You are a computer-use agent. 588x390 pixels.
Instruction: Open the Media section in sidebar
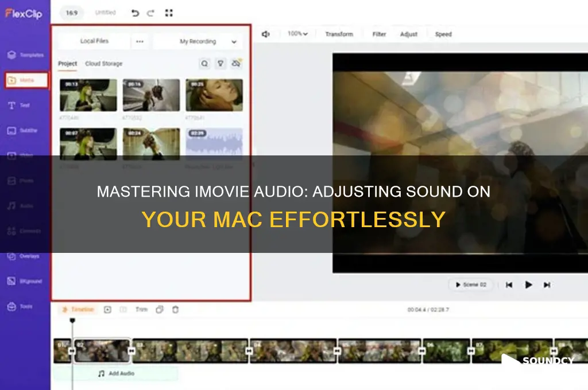click(x=26, y=80)
